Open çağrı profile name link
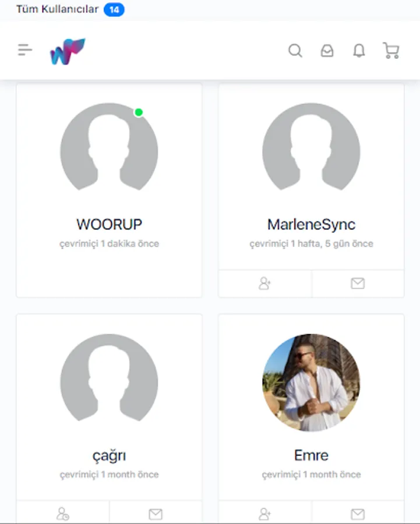Viewport: 420px width, 524px height. pos(109,456)
